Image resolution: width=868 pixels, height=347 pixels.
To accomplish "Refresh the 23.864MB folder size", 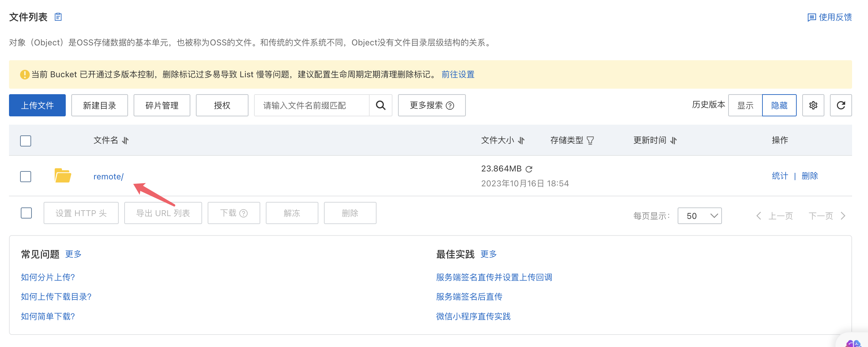I will point(529,169).
